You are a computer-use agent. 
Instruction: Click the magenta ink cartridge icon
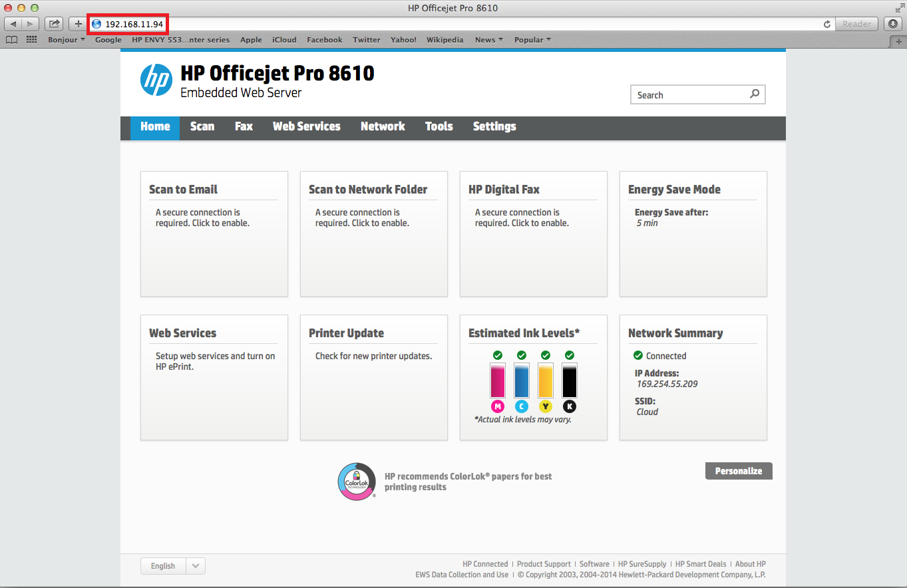(x=497, y=380)
